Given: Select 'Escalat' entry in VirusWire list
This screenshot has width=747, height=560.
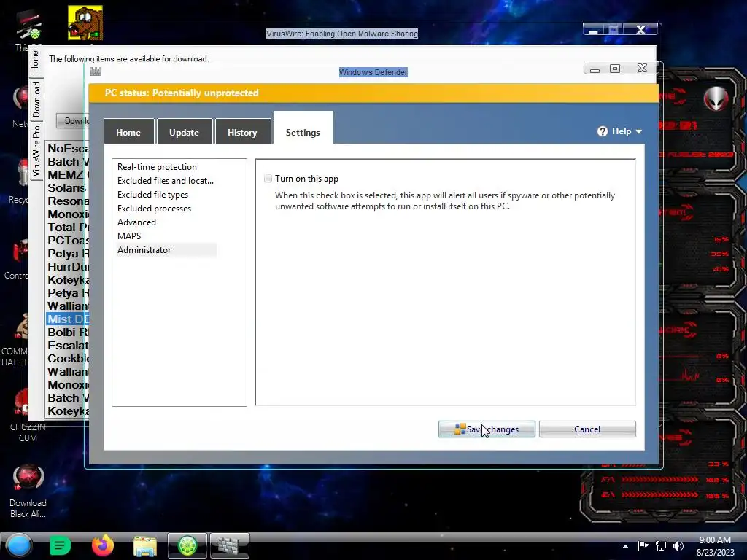Looking at the screenshot, I should pyautogui.click(x=68, y=345).
